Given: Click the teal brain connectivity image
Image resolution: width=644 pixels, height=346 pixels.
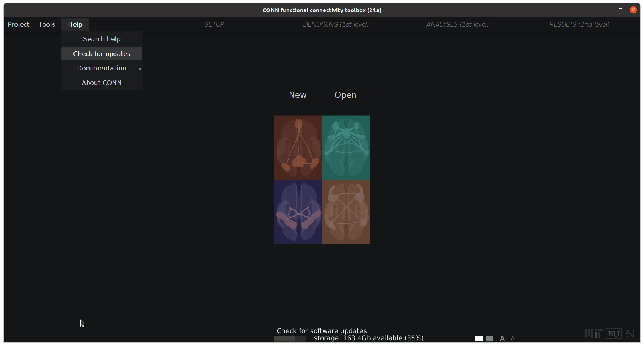Looking at the screenshot, I should click(x=346, y=148).
